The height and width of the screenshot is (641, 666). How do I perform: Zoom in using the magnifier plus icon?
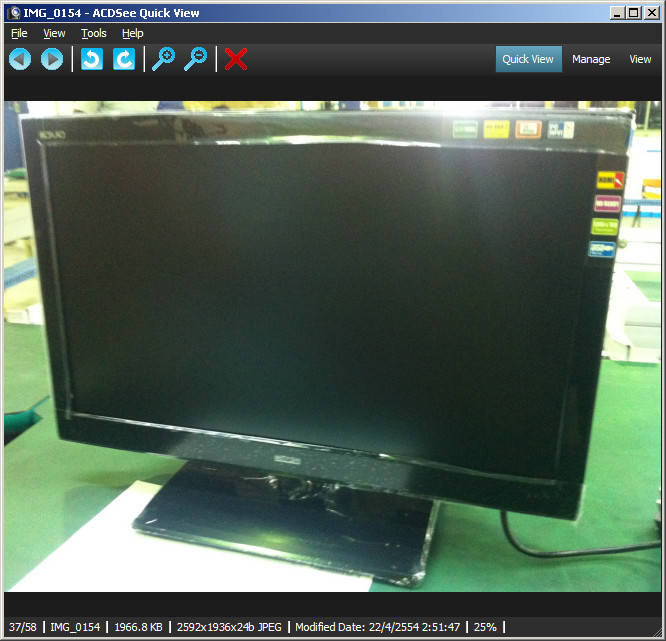point(163,59)
